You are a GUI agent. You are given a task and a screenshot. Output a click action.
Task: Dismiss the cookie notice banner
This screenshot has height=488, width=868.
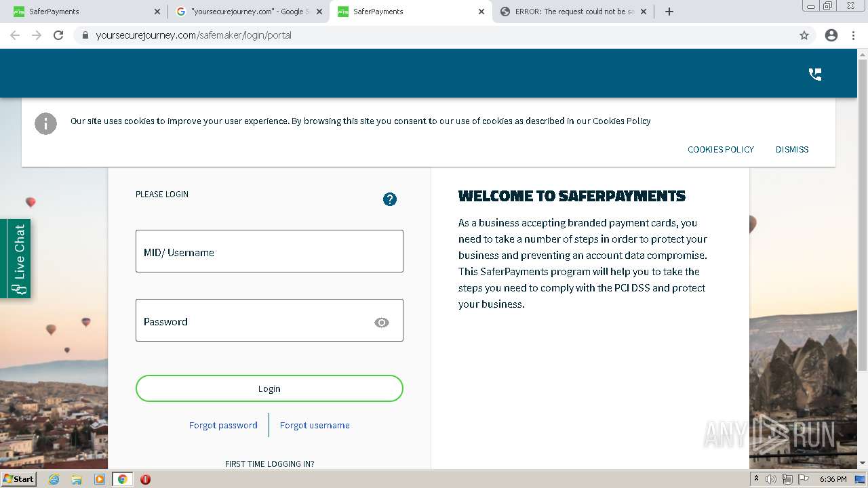pyautogui.click(x=792, y=150)
